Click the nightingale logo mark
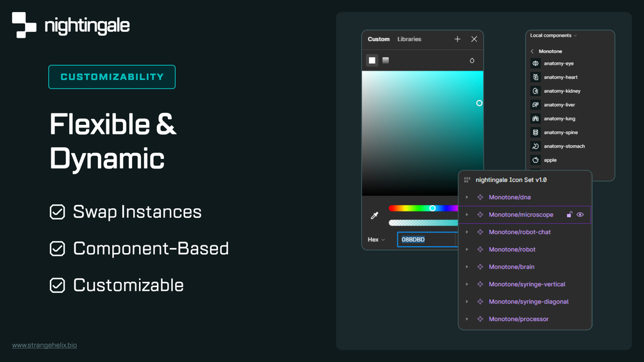644x362 pixels. click(24, 25)
